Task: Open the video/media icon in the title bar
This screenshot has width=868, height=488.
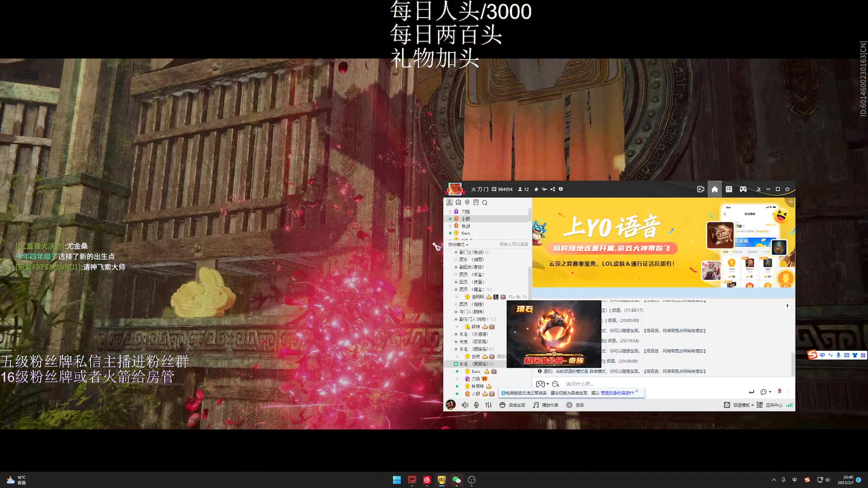Action: 701,189
